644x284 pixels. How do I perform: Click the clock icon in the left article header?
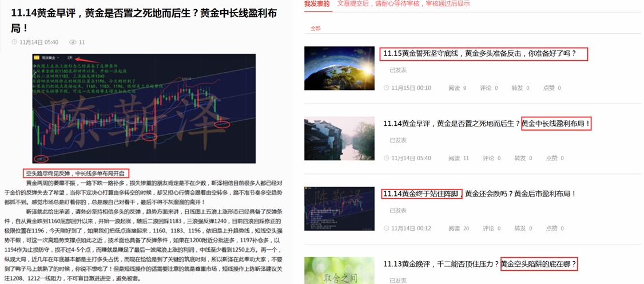click(15, 42)
